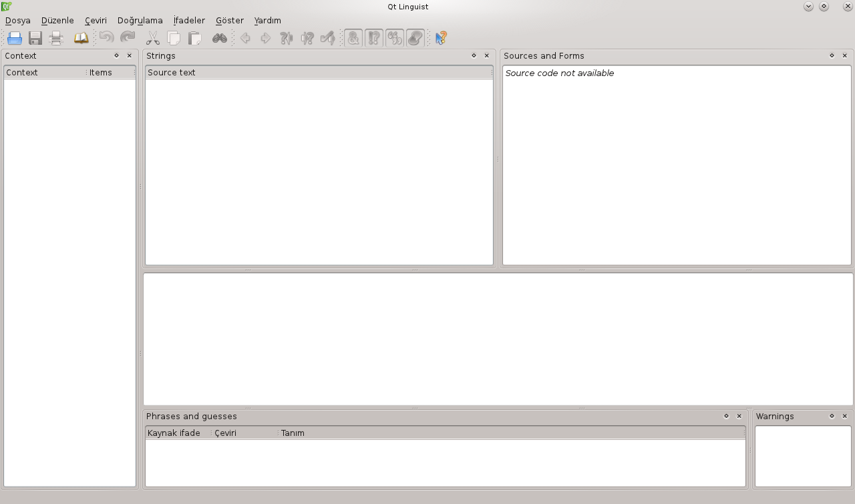Float the Context dock panel
Viewport: 855px width, 504px height.
(x=116, y=56)
